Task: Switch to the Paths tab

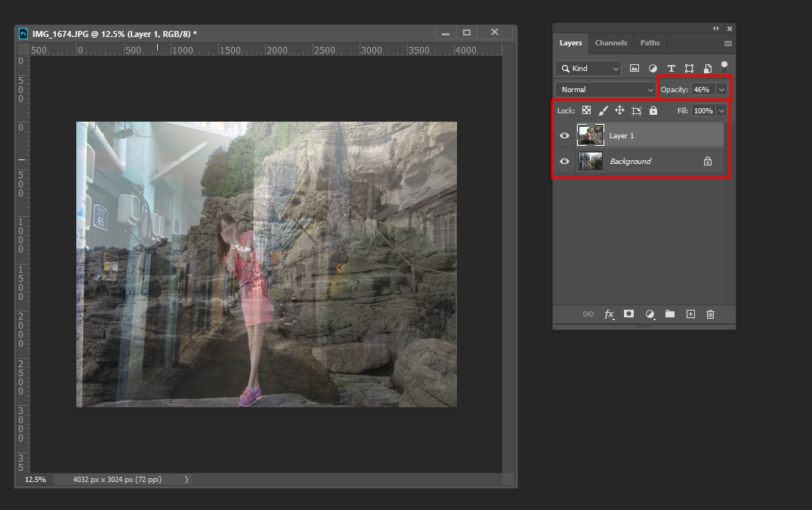Action: pos(650,43)
